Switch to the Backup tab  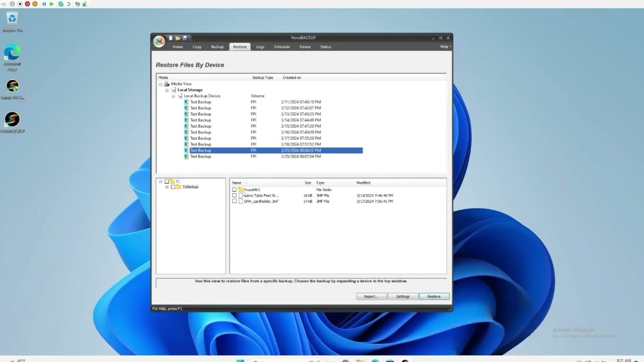[x=217, y=47]
